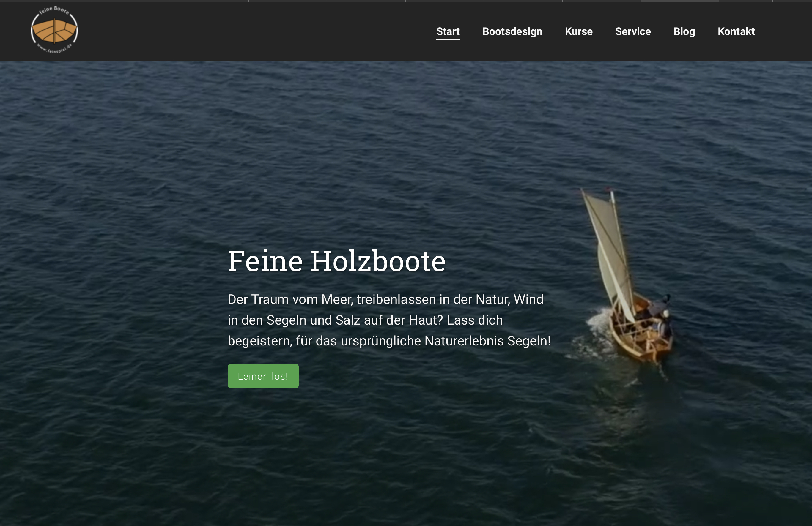
Task: Open the Start menu item
Action: click(x=448, y=31)
